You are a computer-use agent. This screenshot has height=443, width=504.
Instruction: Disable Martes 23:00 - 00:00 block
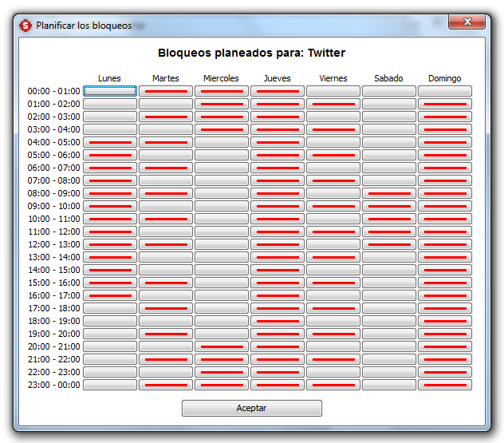pyautogui.click(x=166, y=385)
